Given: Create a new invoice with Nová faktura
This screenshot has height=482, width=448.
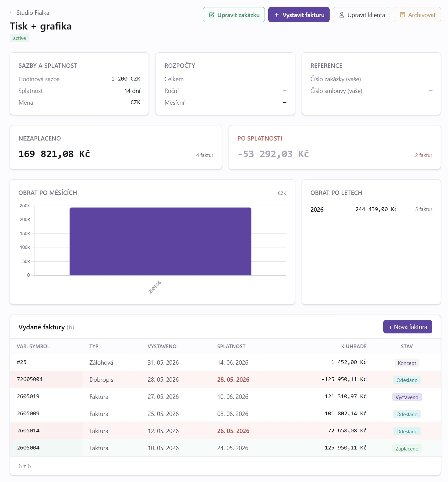Looking at the screenshot, I should [x=407, y=327].
